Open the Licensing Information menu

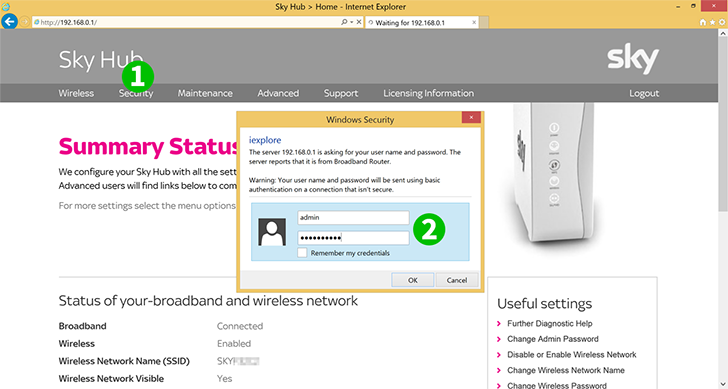click(429, 93)
